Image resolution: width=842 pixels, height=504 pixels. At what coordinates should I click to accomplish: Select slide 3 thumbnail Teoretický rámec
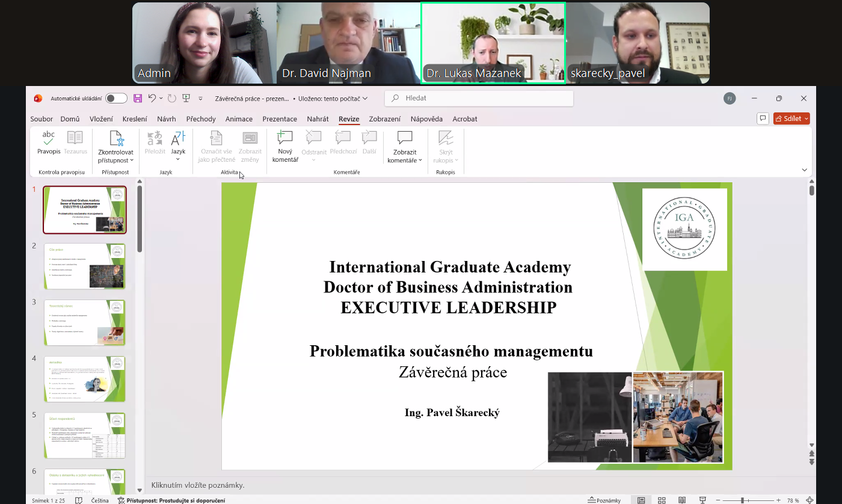pos(84,322)
